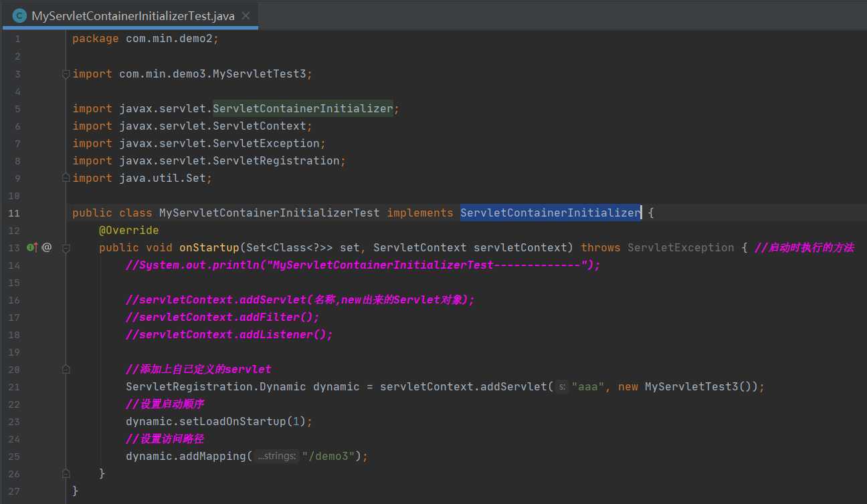Toggle the comment fold marker on line 20
The image size is (867, 504).
[x=66, y=369]
